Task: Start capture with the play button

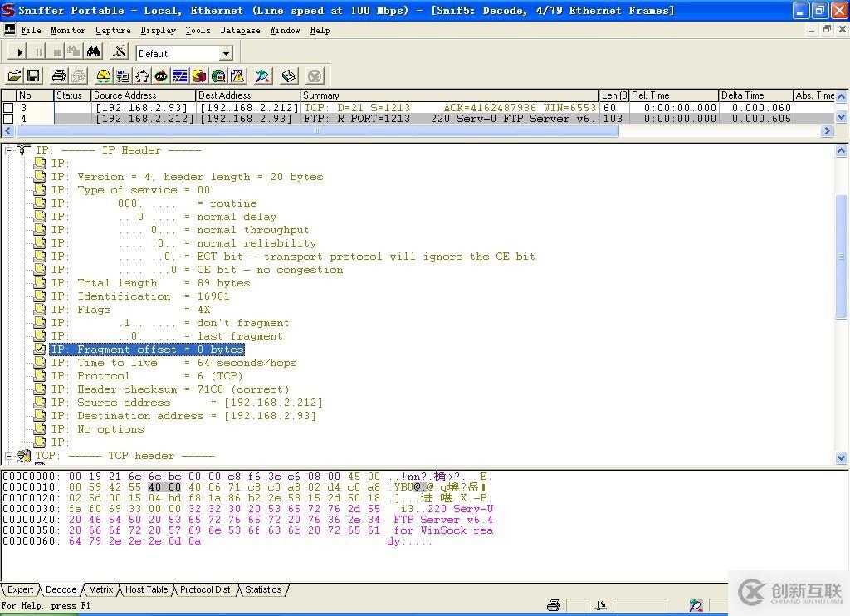Action: [20, 52]
